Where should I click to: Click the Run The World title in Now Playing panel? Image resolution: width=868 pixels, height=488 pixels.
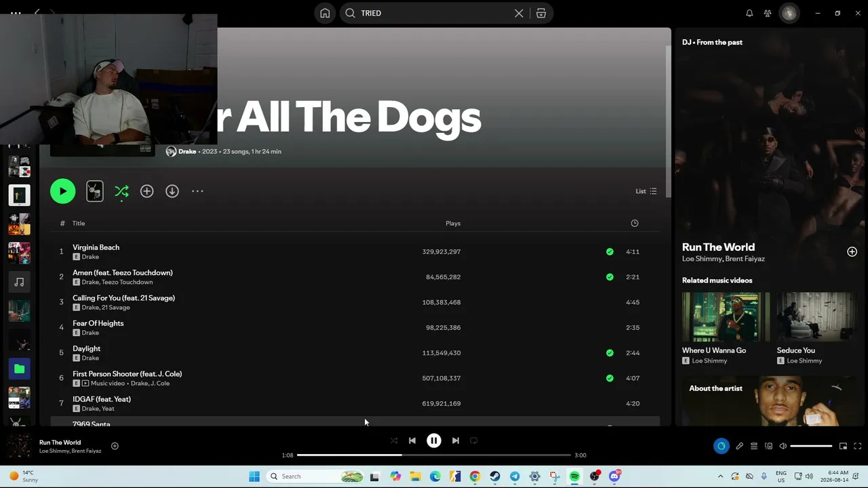coord(718,247)
